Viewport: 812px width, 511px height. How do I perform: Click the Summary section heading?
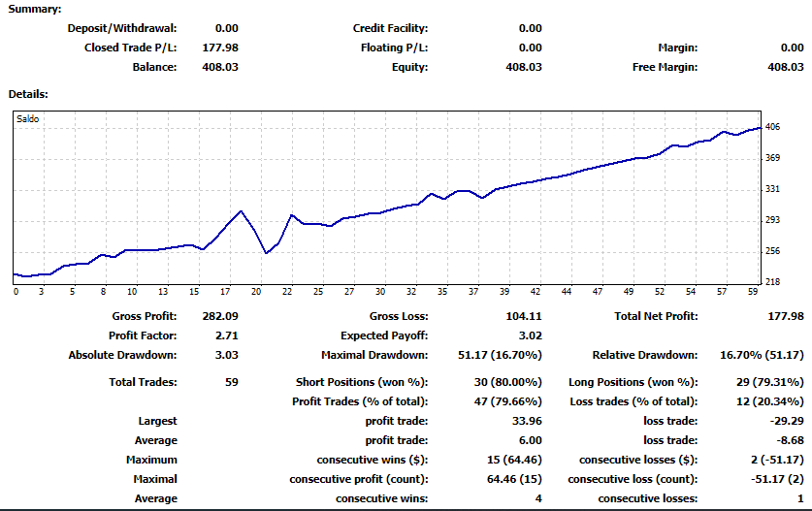point(35,9)
